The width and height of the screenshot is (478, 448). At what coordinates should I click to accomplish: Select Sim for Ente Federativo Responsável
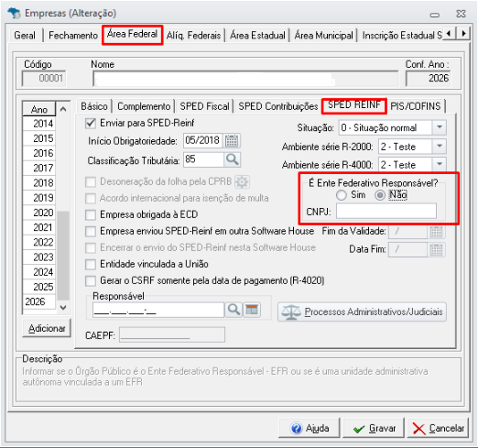point(342,195)
